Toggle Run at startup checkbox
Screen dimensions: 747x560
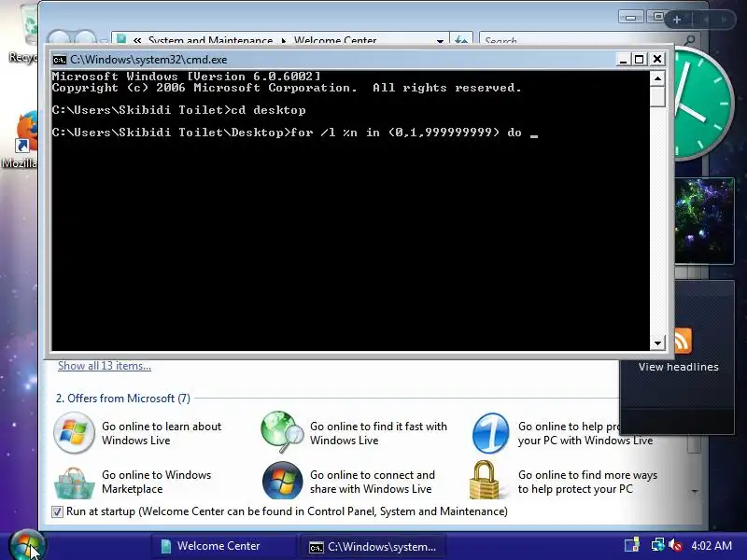57,511
